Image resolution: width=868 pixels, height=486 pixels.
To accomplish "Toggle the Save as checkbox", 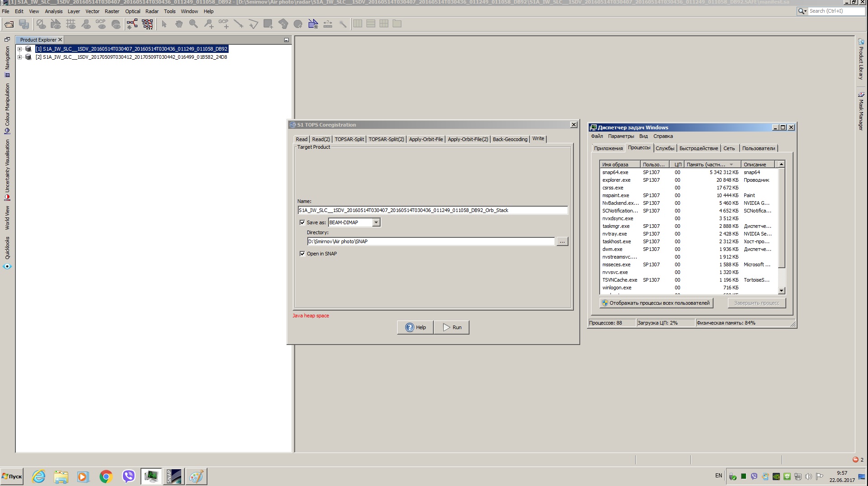I will (x=302, y=222).
